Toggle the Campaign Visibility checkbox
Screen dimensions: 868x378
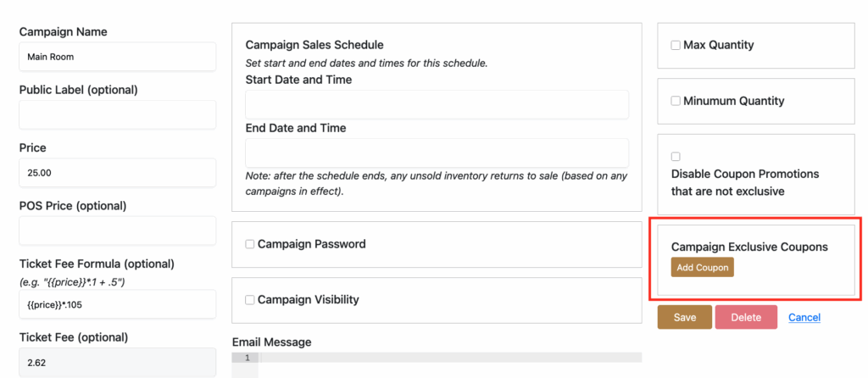point(250,300)
